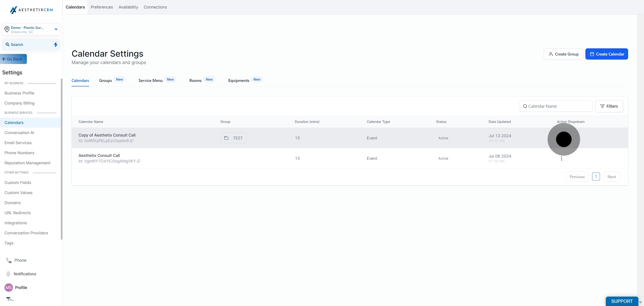
Task: Select the Availability top tab
Action: coord(128,7)
